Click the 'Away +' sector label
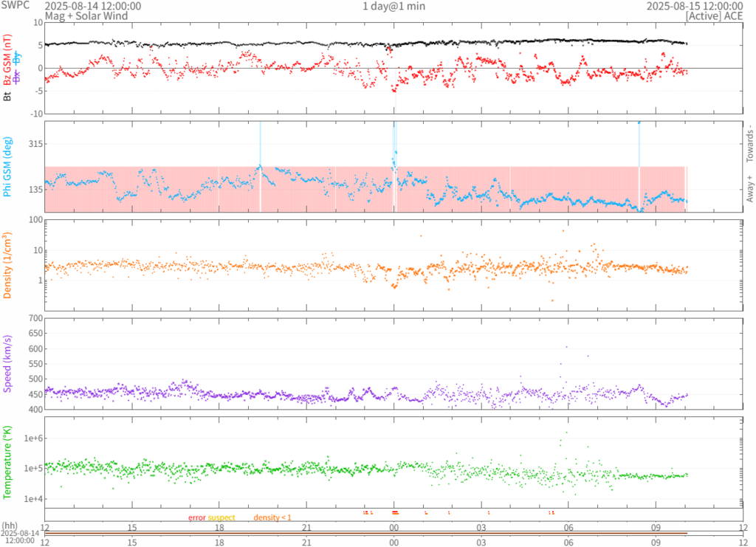The width and height of the screenshot is (756, 547). 749,188
